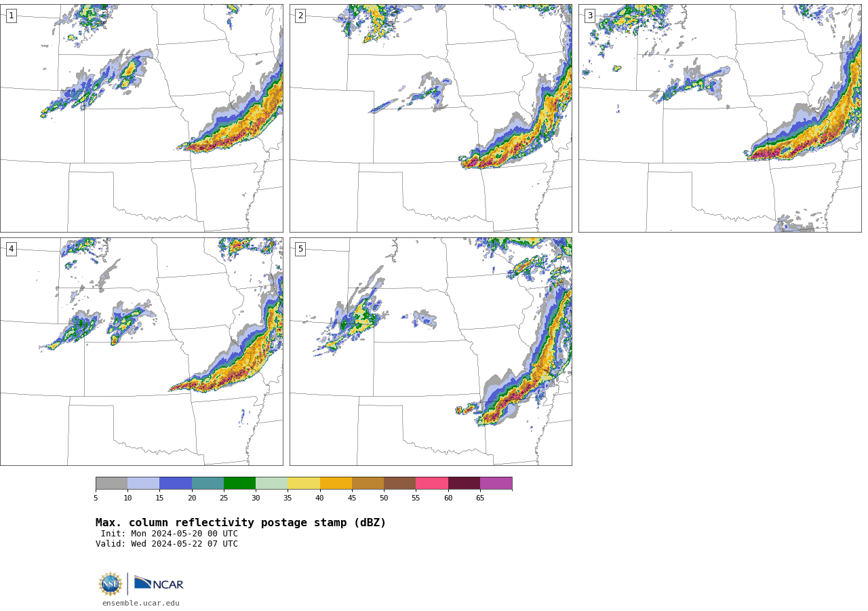Click the 50 tick label on colorbar

click(384, 498)
